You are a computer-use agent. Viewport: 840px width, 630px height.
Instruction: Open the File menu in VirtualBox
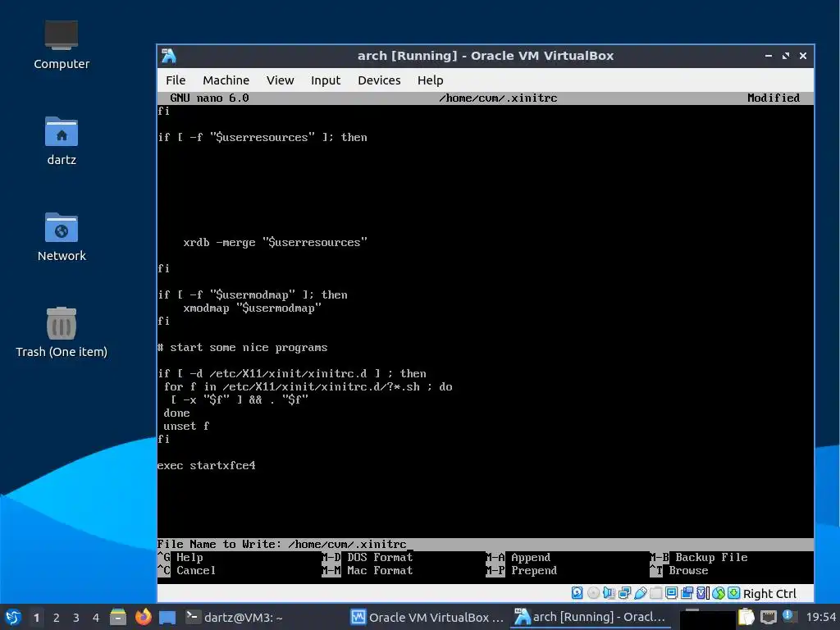tap(176, 80)
